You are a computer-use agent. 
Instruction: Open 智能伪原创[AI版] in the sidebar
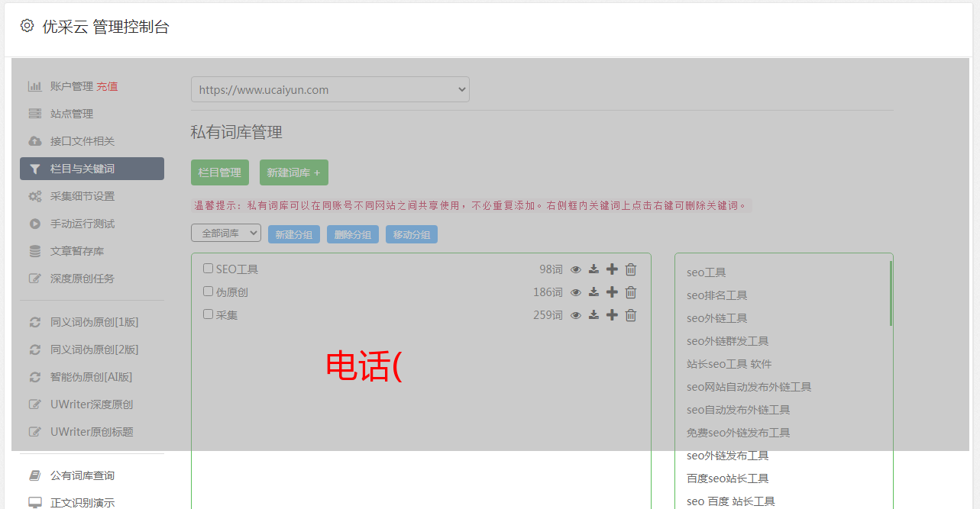pyautogui.click(x=92, y=377)
